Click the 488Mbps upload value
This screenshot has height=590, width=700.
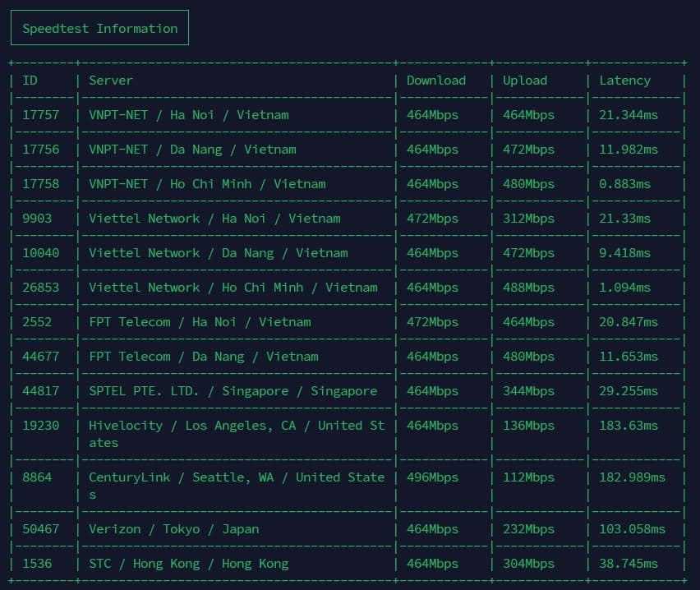[x=528, y=288]
